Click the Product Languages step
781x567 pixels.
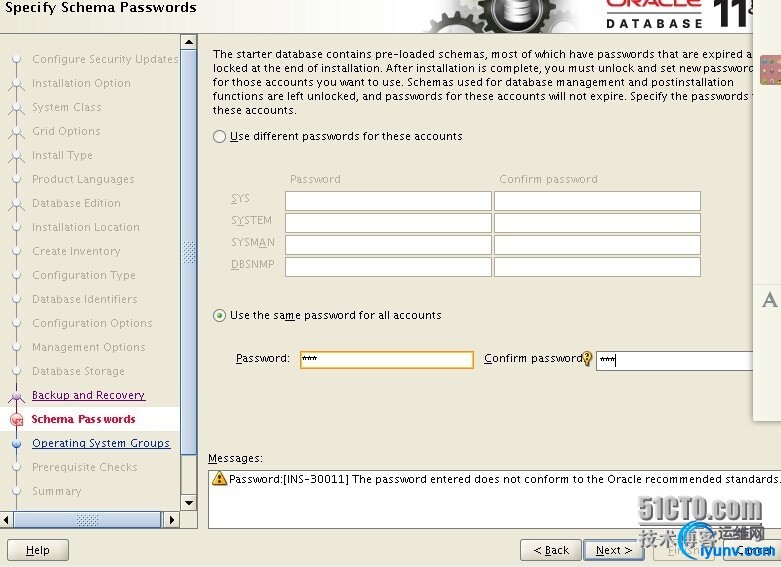pos(83,179)
